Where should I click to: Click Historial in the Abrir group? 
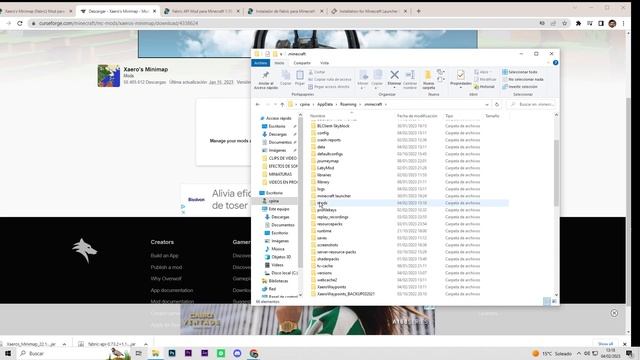tap(484, 87)
